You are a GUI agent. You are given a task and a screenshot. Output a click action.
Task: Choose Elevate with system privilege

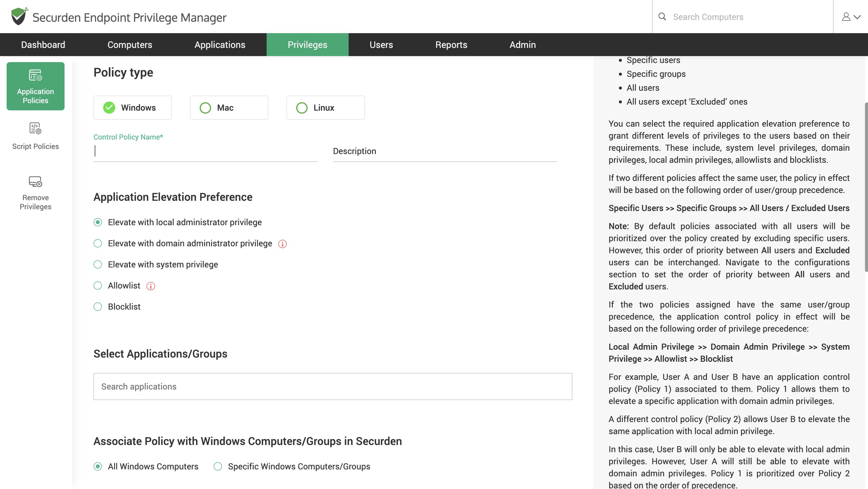[98, 265]
